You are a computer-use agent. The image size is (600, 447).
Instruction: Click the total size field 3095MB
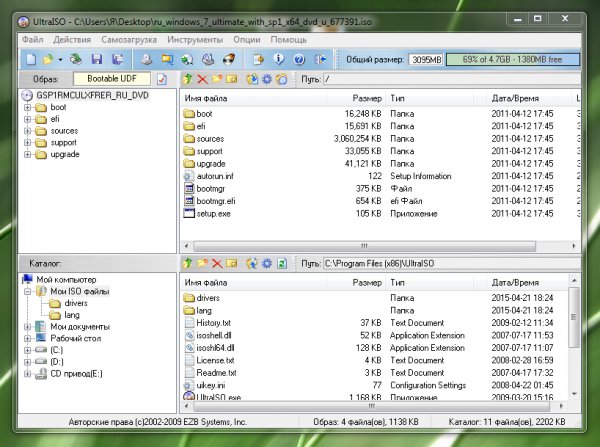[x=426, y=60]
